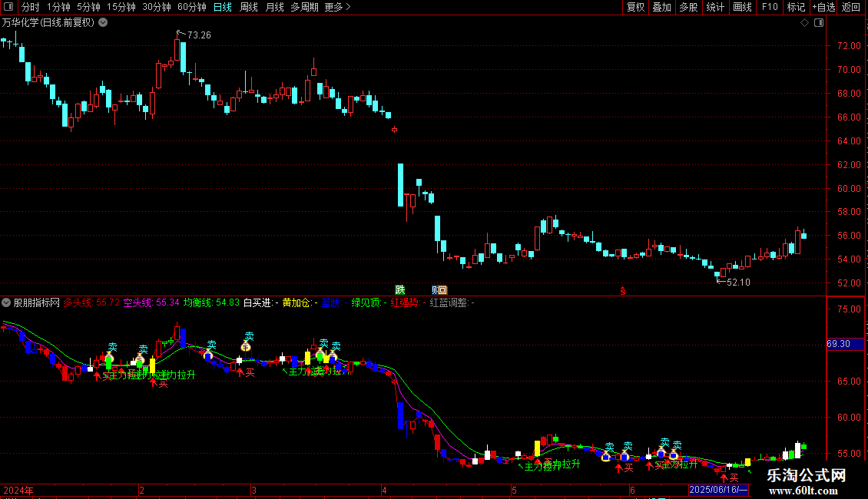
Task: Switch to 月线 monthly chart
Action: click(274, 7)
